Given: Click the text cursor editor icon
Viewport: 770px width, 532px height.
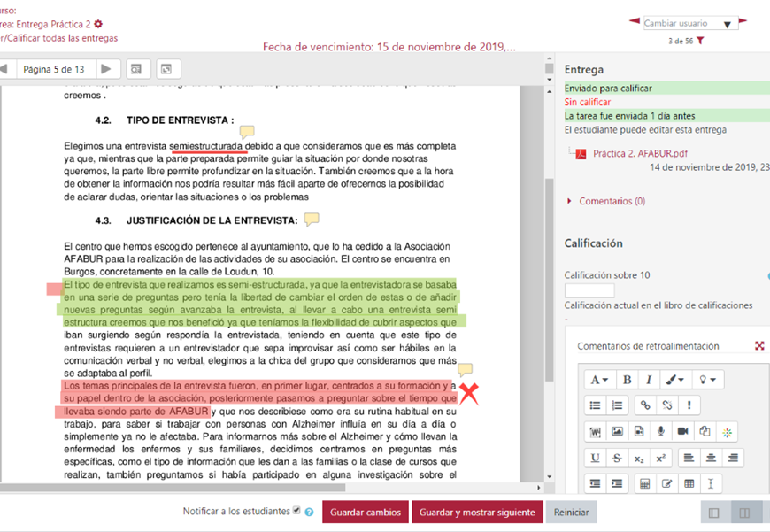Looking at the screenshot, I should tap(711, 484).
